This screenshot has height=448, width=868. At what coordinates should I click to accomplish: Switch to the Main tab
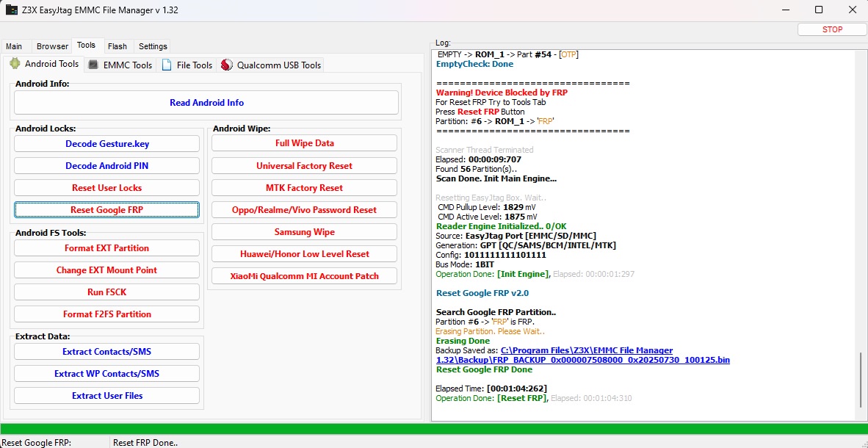pyautogui.click(x=14, y=46)
